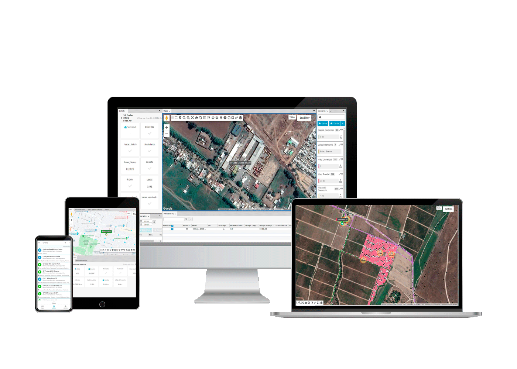Zoom in with the desktop map plus button
This screenshot has height=369, width=517.
coord(167,127)
